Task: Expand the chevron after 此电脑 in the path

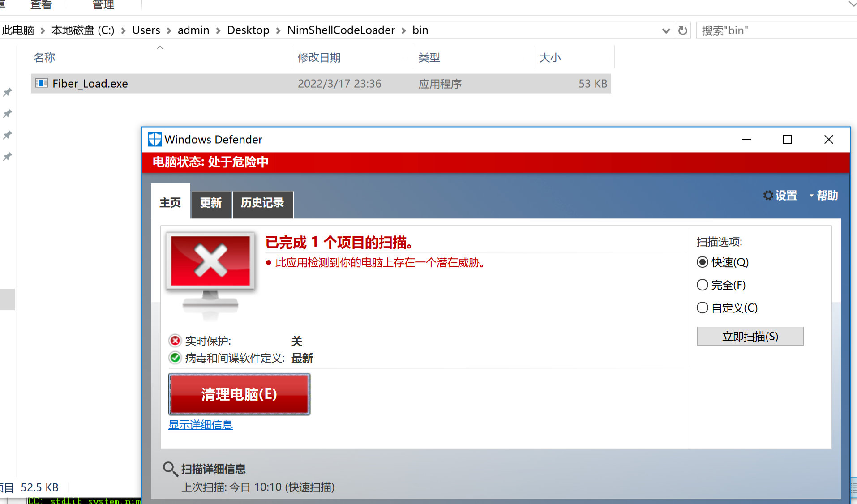Action: click(43, 30)
